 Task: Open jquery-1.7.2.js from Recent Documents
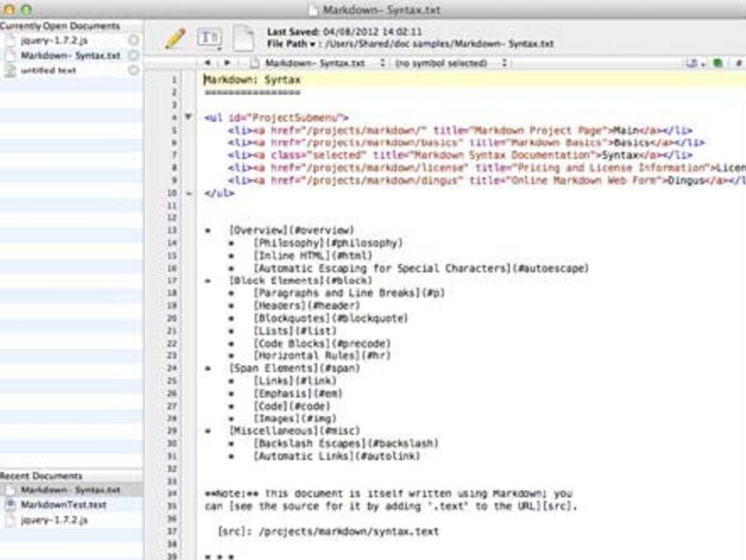[x=53, y=519]
